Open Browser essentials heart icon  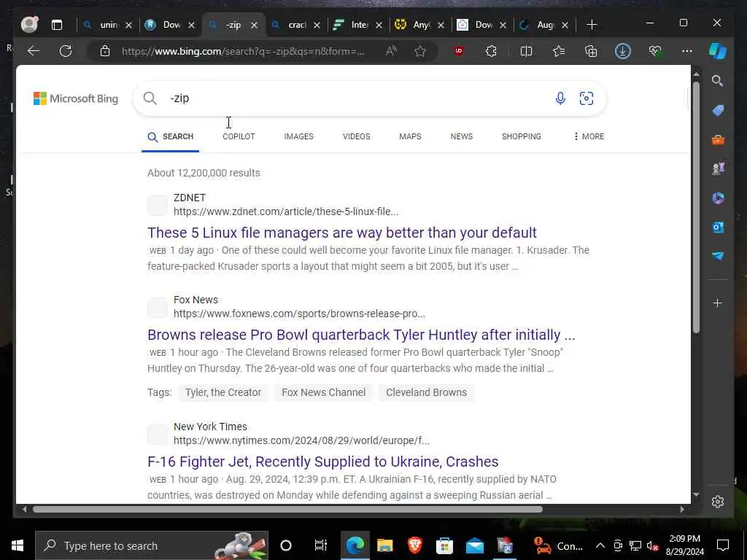[655, 51]
